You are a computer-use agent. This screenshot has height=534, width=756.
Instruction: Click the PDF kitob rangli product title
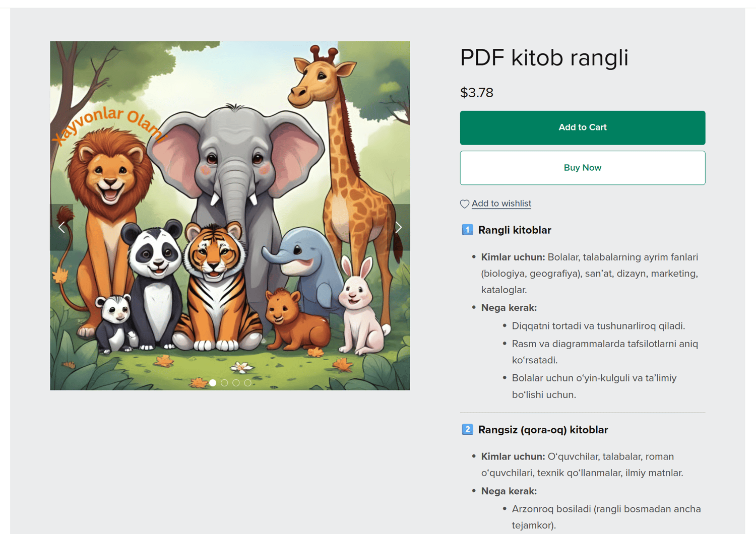[x=544, y=57]
